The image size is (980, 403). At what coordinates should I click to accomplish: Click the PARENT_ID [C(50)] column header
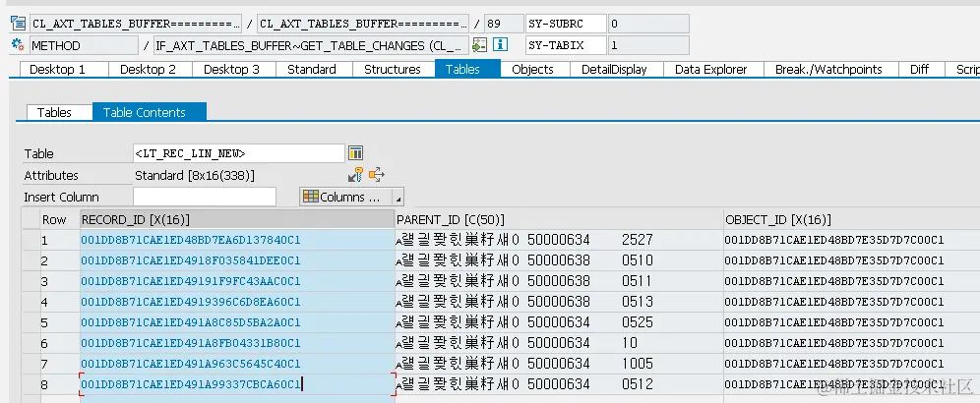[560, 219]
